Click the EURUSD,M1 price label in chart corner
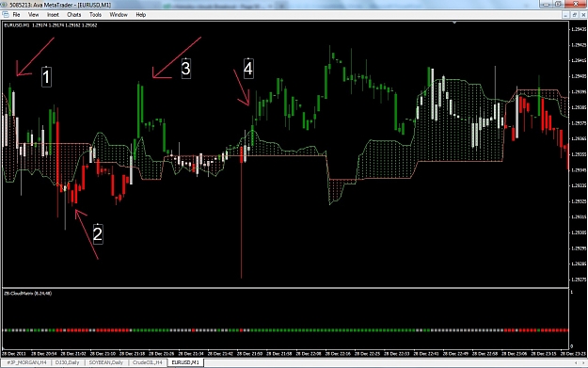 pos(51,25)
